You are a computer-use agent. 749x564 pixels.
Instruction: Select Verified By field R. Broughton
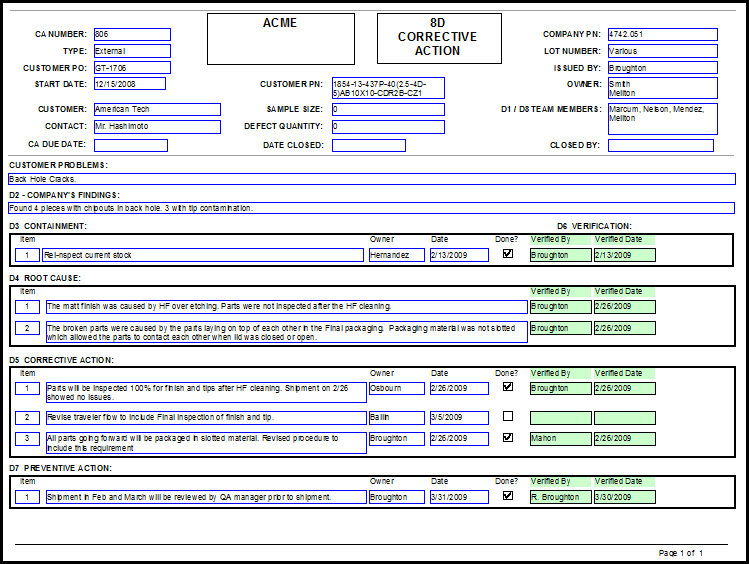click(x=561, y=497)
